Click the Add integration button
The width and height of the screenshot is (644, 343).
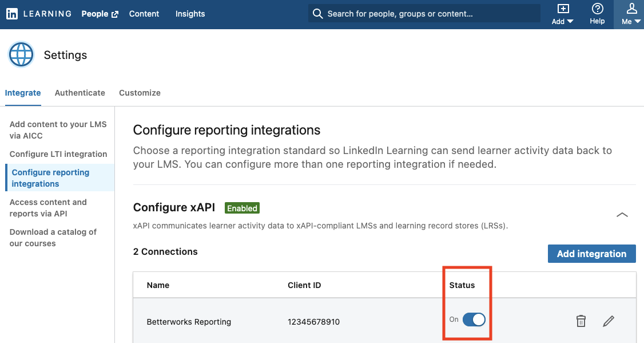point(591,253)
